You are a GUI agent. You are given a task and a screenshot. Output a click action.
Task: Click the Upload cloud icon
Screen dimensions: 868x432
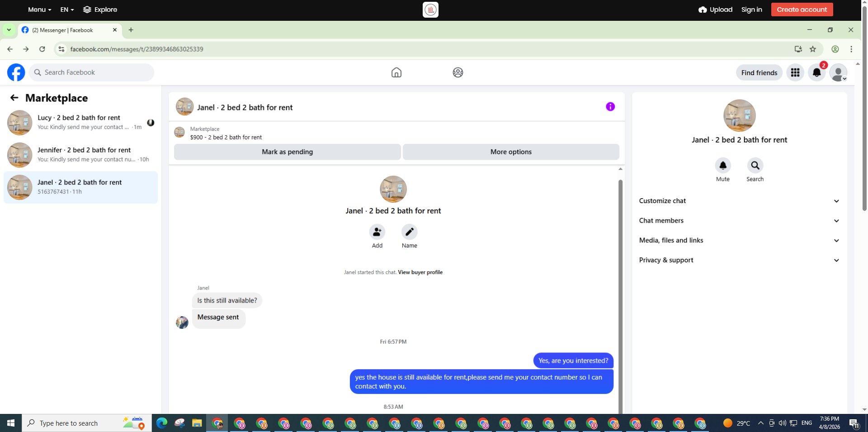(x=703, y=9)
